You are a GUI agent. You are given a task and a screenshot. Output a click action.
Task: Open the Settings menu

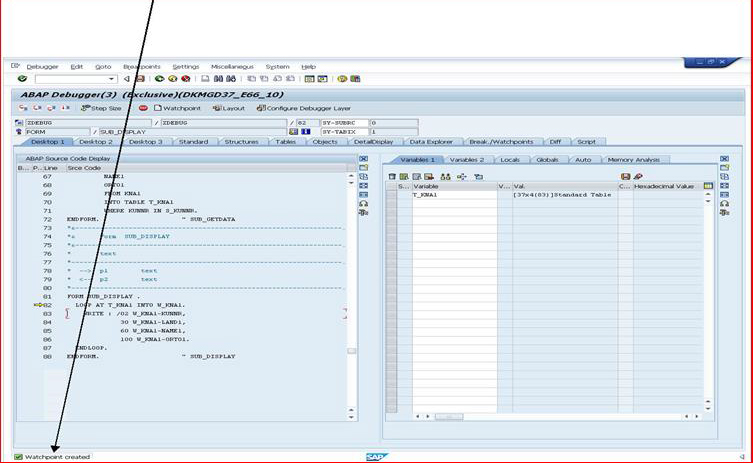tap(186, 67)
